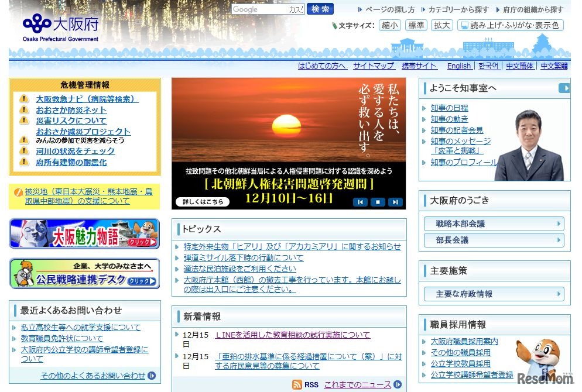Open ページの探し方 menu item
Image resolution: width=582 pixels, height=392 pixels.
point(390,9)
